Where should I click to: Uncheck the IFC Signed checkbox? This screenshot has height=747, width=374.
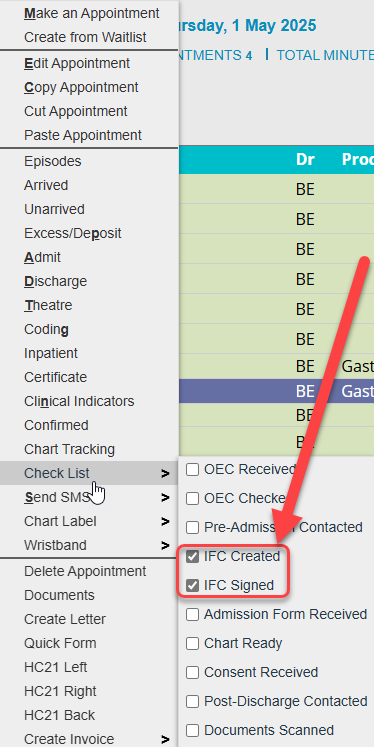pyautogui.click(x=192, y=585)
